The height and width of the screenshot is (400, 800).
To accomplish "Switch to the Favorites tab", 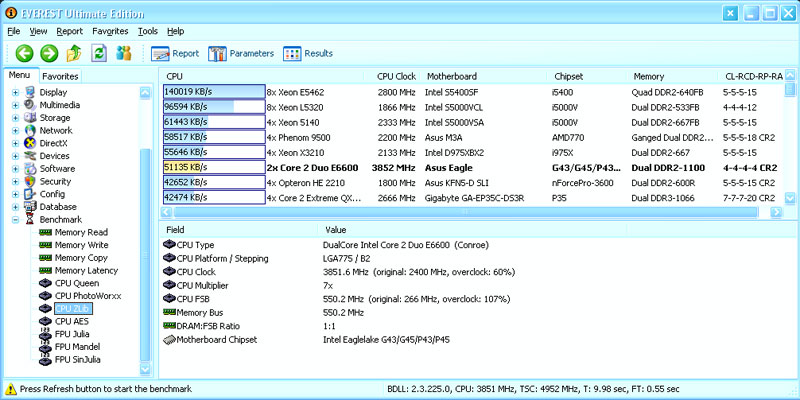I will coord(60,77).
